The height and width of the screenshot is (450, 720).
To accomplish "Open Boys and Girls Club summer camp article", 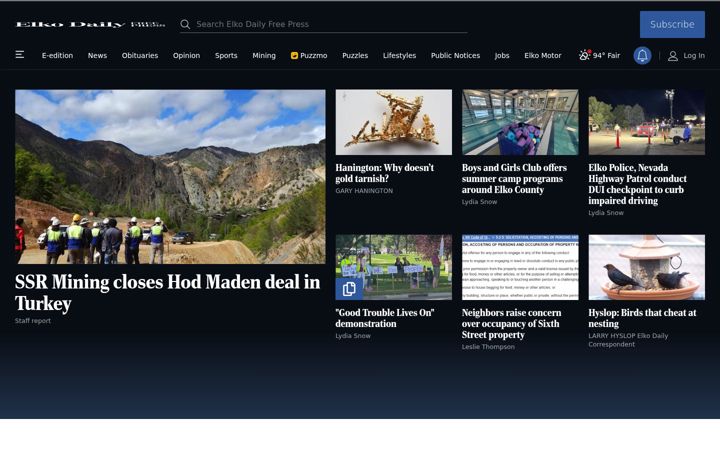I will [514, 179].
